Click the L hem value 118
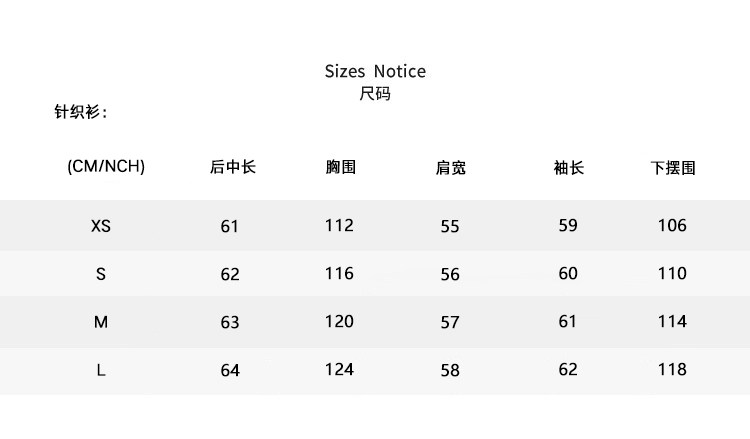This screenshot has height=439, width=750. pyautogui.click(x=672, y=369)
